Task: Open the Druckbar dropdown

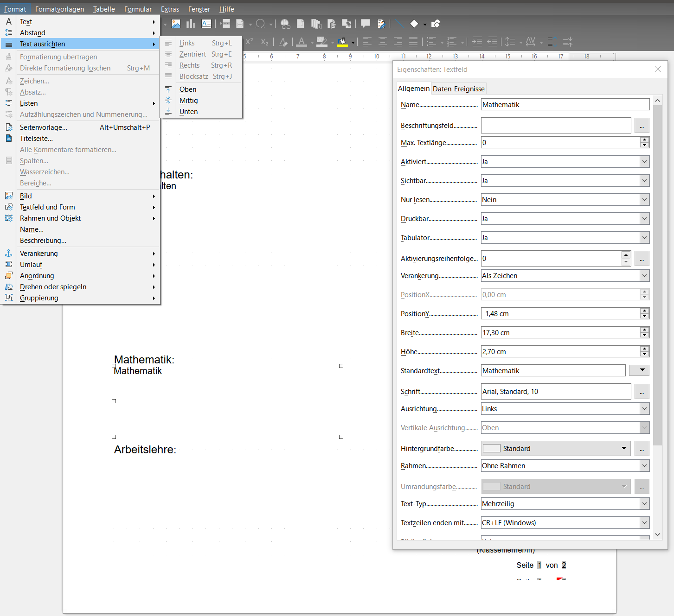Action: tap(644, 219)
